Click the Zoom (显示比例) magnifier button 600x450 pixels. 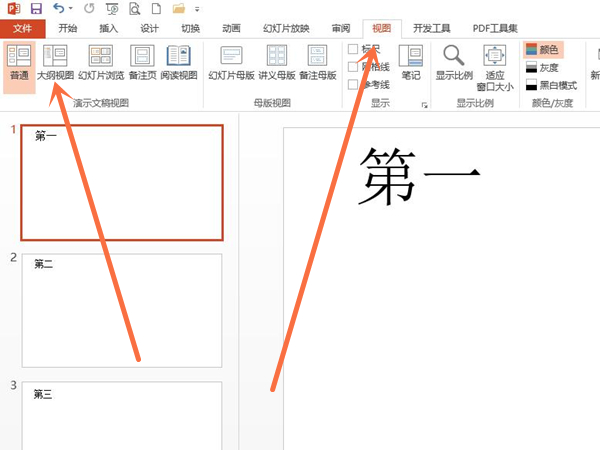pos(454,64)
